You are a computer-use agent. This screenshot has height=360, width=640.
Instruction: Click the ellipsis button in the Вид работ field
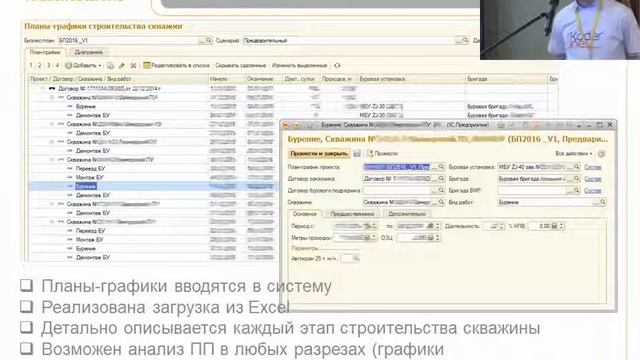point(596,202)
